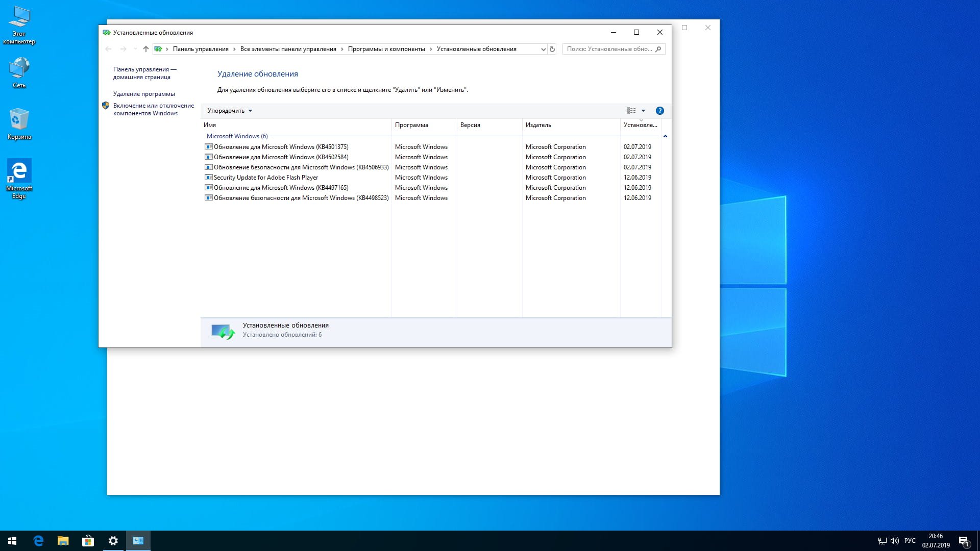This screenshot has width=980, height=551.
Task: Click the address bar location icon
Action: (x=158, y=49)
